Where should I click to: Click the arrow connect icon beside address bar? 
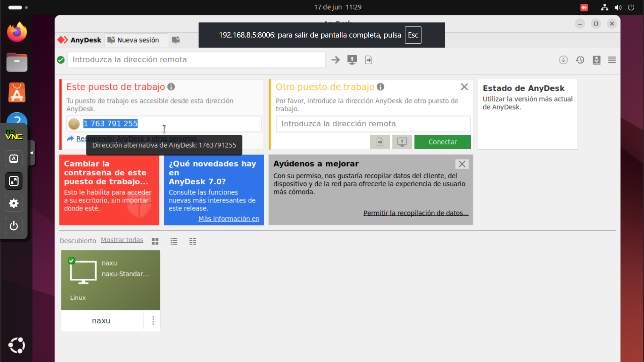tap(335, 60)
